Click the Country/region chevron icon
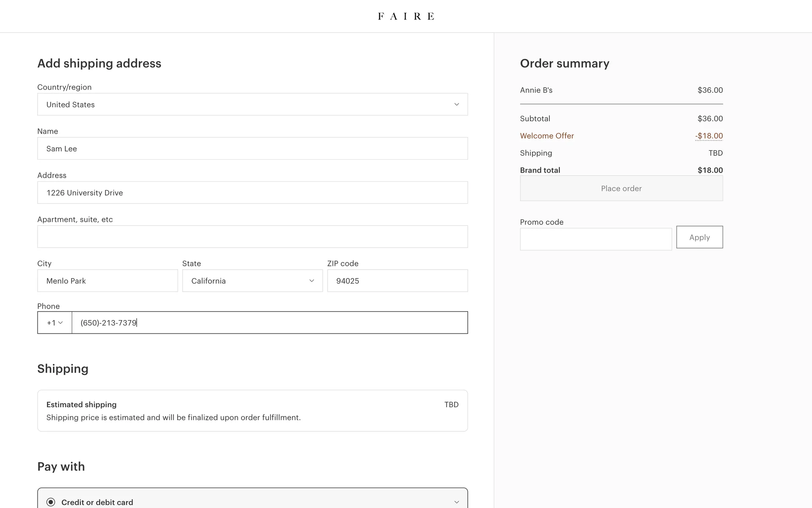This screenshot has height=508, width=812. [x=456, y=105]
